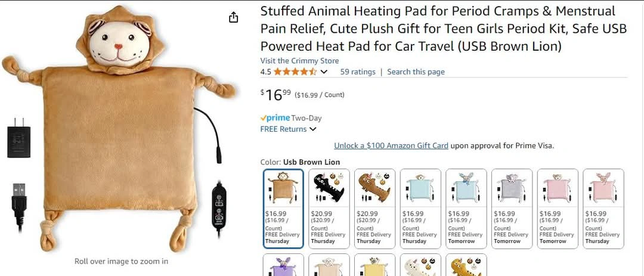Visit the Crimmy Store link
The height and width of the screenshot is (276, 644).
coord(299,61)
